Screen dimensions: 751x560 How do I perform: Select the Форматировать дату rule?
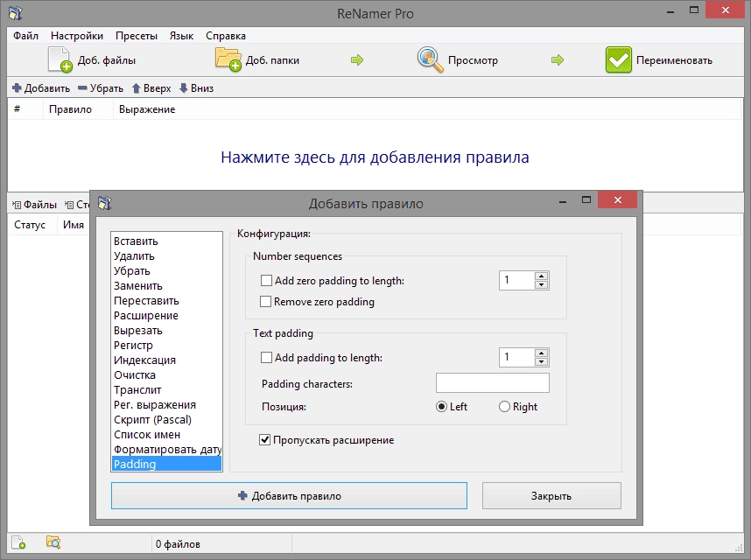point(166,450)
